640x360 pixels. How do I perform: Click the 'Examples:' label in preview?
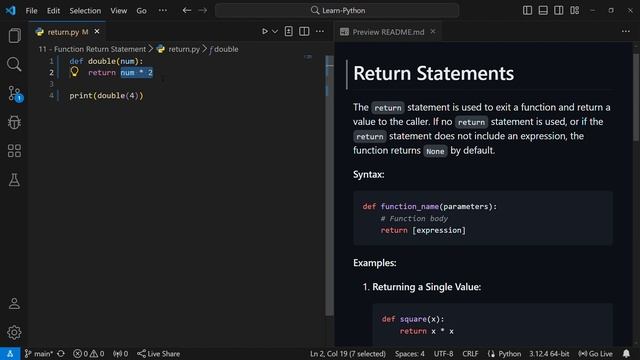pos(375,263)
